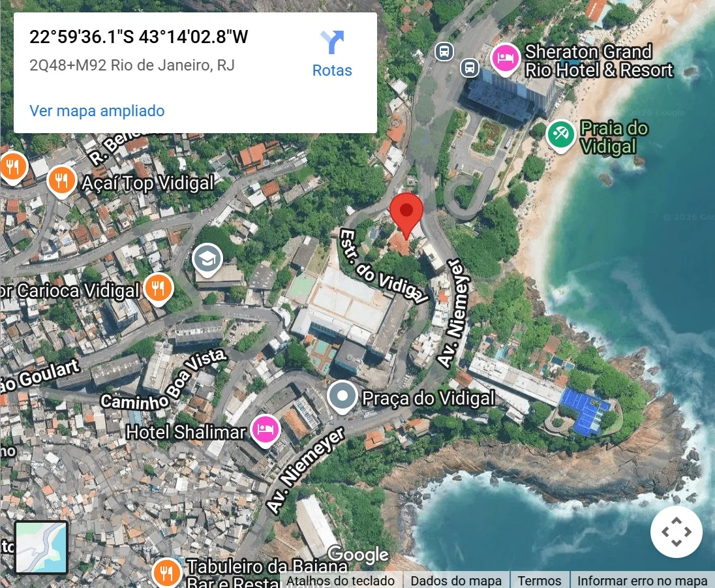Screen dimensions: 715x588
Task: Click the second bus stop icon by Sheraton
Action: coord(470,68)
